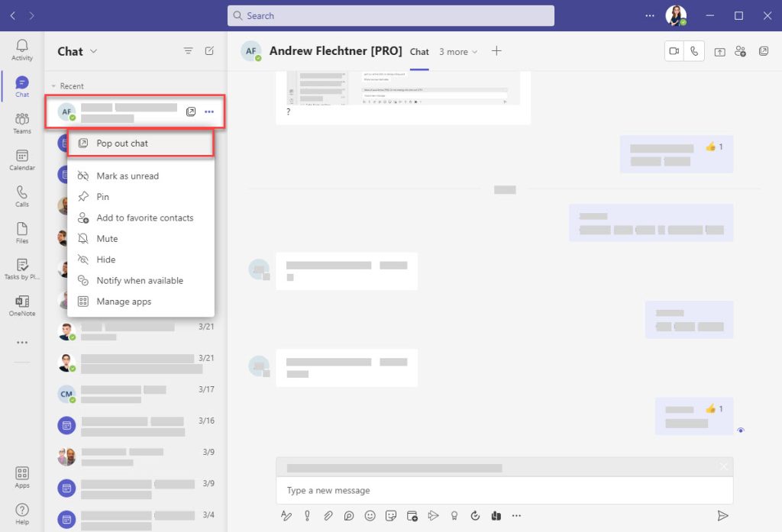Open Teams in the left rail

pos(22,123)
